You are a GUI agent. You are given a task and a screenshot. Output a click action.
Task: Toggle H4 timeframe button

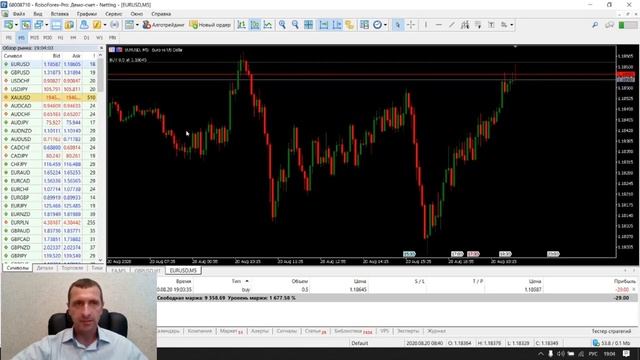[73, 38]
